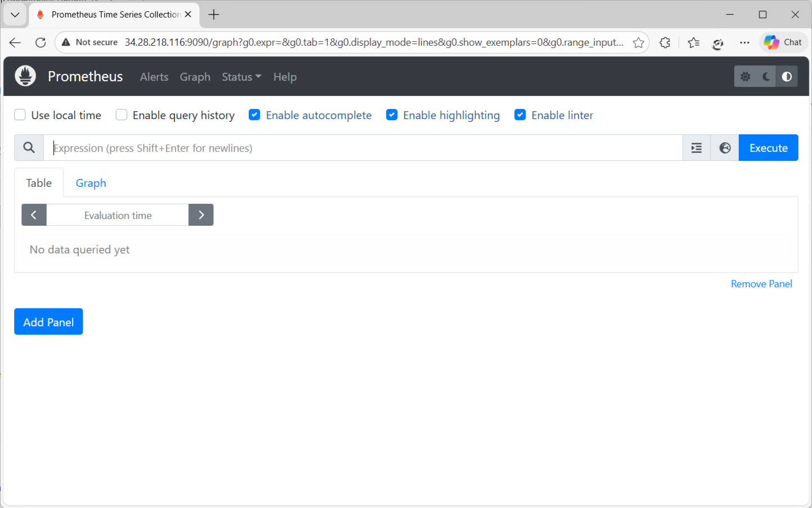Click the Prometheus logo in the navbar
Image resolution: width=812 pixels, height=508 pixels.
[25, 76]
